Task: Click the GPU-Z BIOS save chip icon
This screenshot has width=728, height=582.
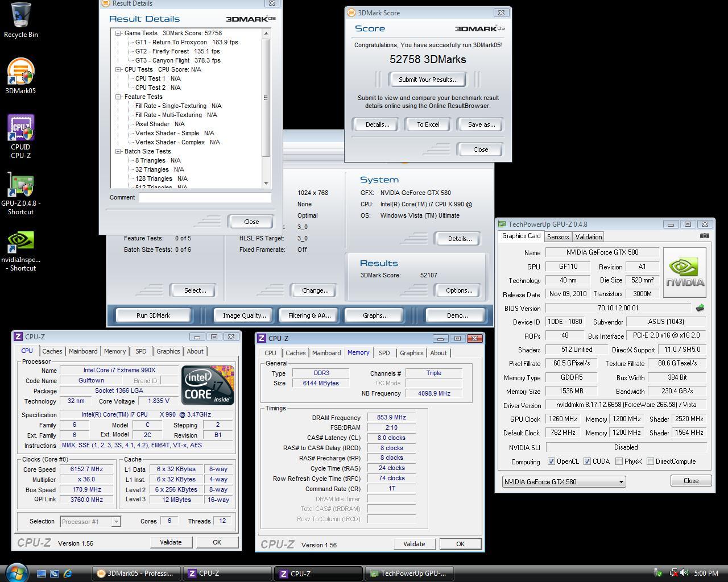Action: pyautogui.click(x=700, y=308)
